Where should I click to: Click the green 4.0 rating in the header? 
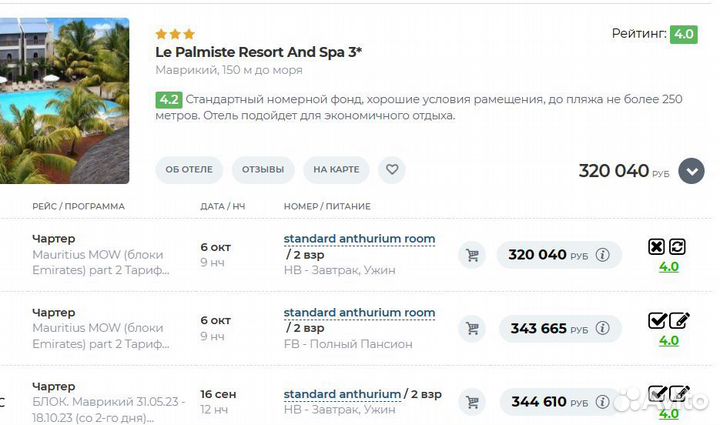click(684, 34)
